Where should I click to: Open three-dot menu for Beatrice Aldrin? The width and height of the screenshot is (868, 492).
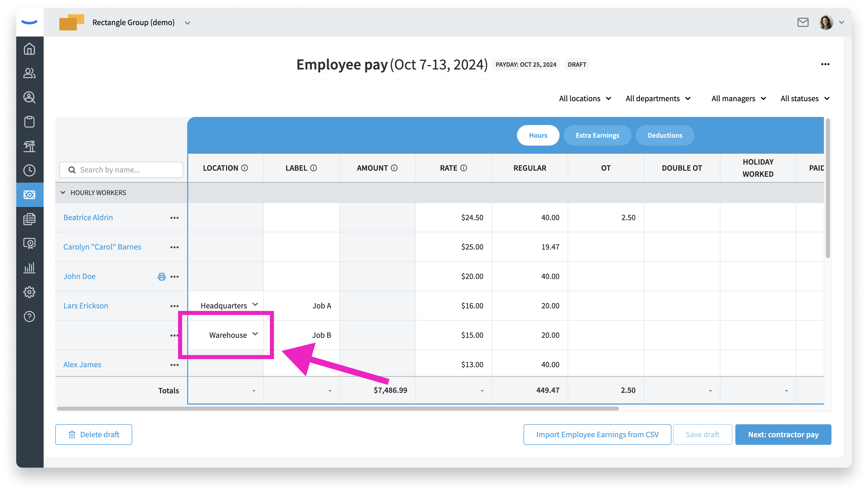(x=174, y=218)
